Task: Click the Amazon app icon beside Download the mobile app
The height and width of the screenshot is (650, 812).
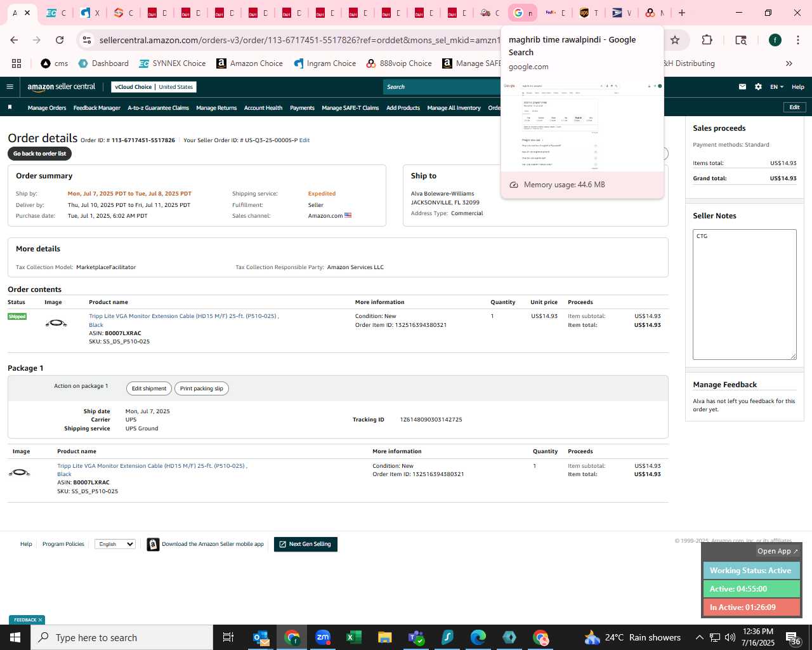Action: click(x=153, y=545)
